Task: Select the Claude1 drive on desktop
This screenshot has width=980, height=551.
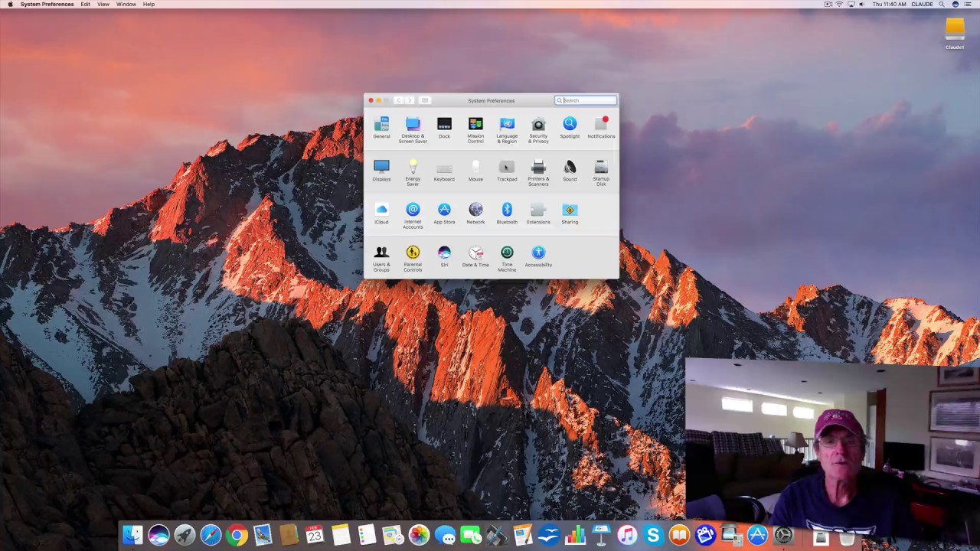Action: (955, 34)
